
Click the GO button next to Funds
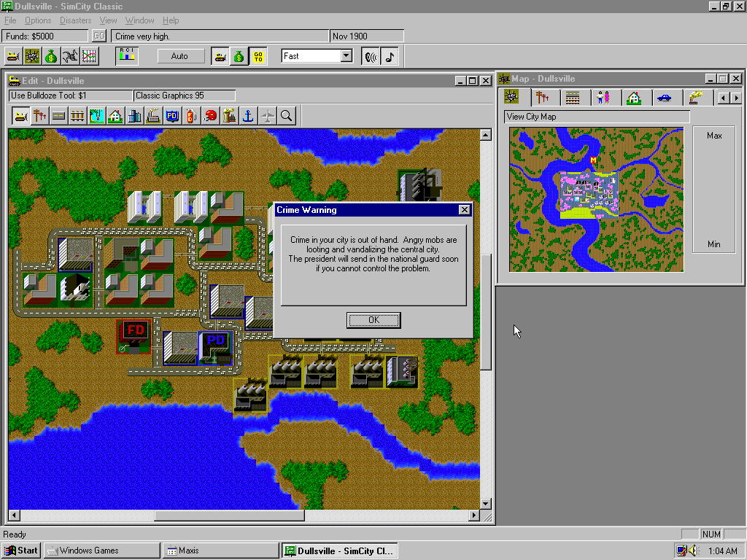(x=98, y=36)
